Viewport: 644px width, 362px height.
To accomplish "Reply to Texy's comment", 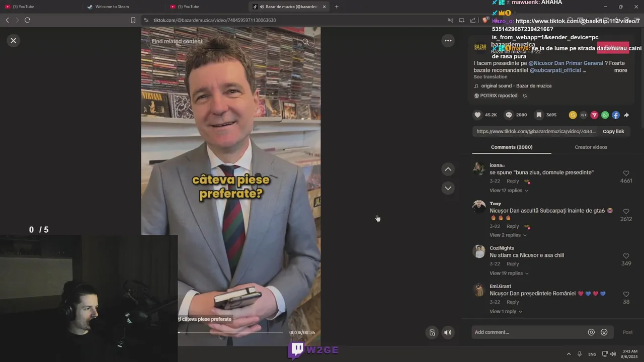I will coord(513,226).
